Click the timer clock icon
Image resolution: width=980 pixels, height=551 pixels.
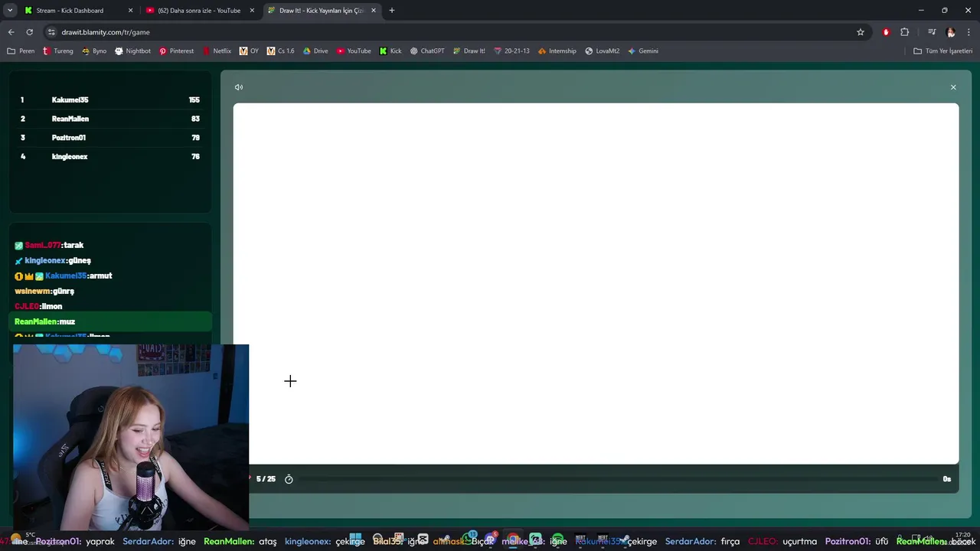point(289,479)
